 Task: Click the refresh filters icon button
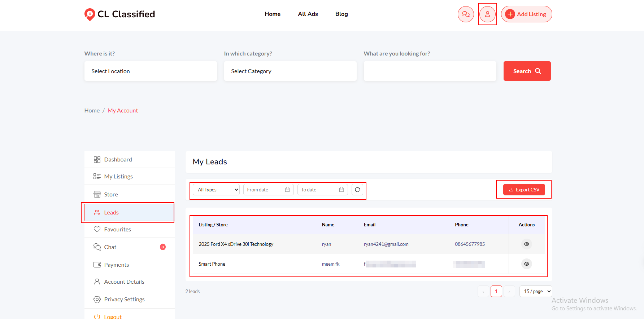coord(357,190)
